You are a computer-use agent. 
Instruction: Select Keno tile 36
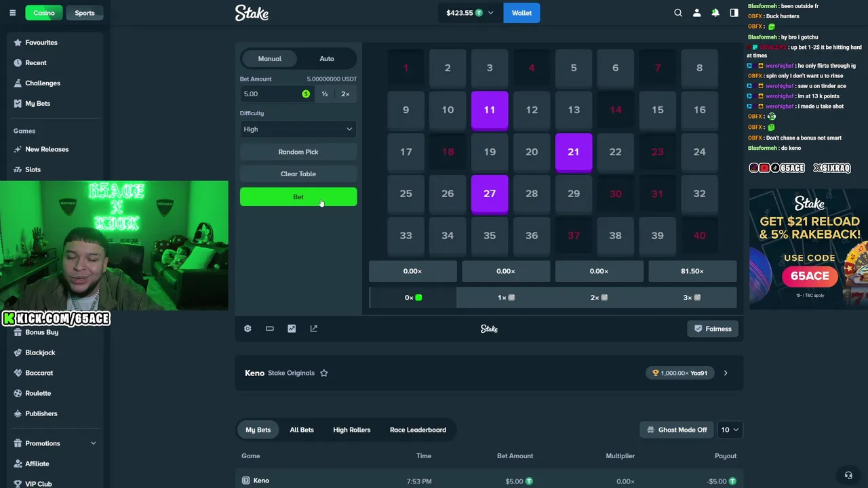tap(532, 236)
